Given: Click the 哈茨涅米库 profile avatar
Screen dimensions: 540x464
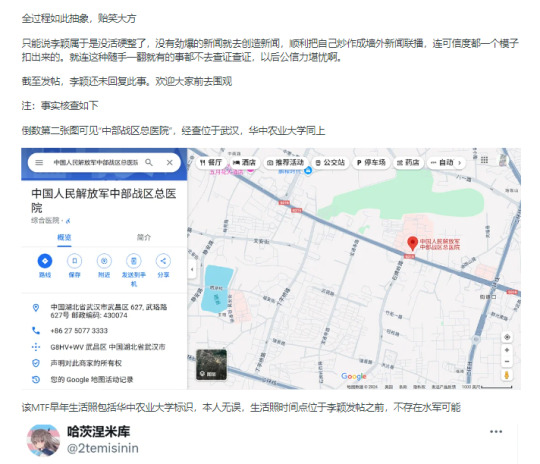Looking at the screenshot, I should click(x=43, y=440).
